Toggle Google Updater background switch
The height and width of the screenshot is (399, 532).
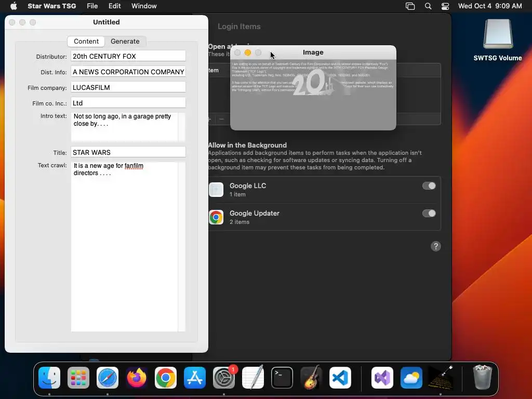pyautogui.click(x=429, y=213)
